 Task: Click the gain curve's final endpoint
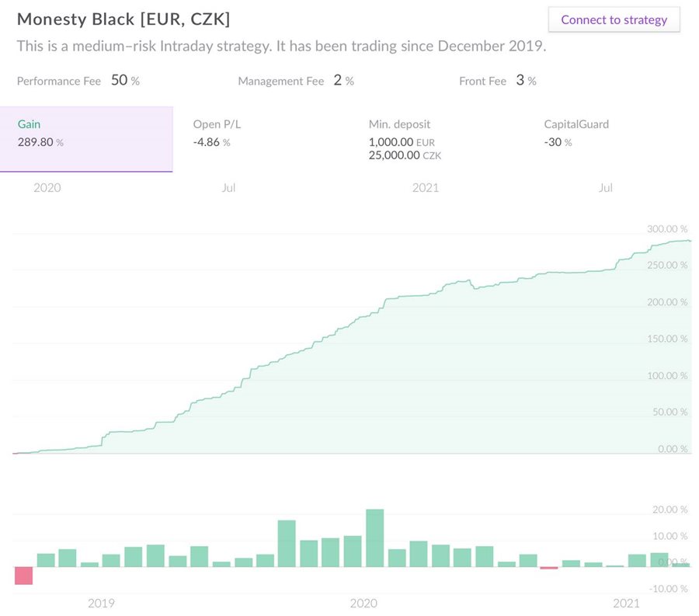[x=690, y=241]
